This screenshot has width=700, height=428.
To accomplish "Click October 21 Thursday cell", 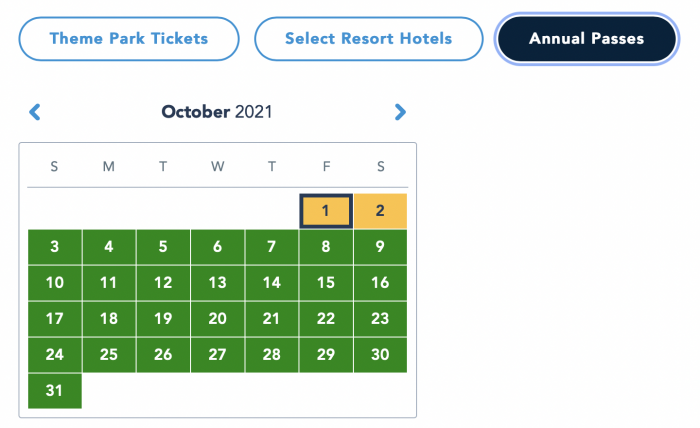I will (x=271, y=319).
